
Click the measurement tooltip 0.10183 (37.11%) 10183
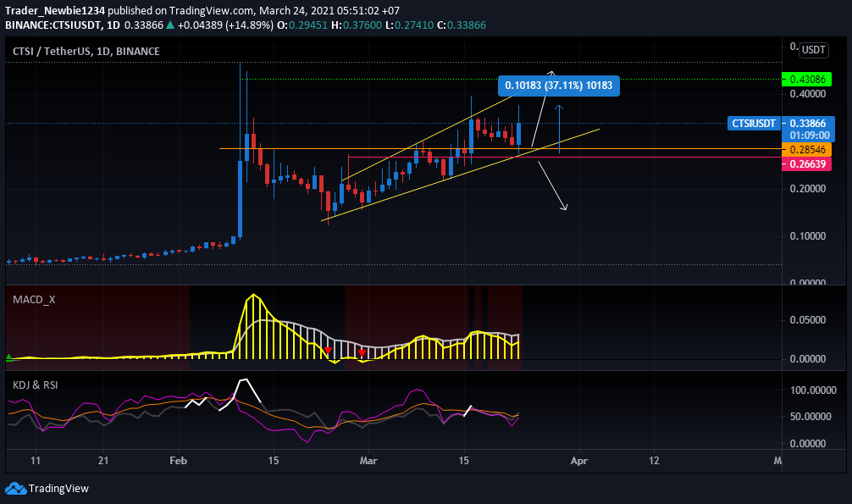[559, 86]
